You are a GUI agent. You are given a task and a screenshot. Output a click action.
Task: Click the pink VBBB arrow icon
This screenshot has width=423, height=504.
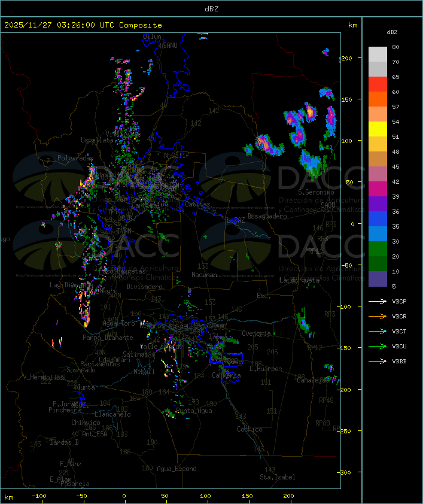tap(378, 361)
